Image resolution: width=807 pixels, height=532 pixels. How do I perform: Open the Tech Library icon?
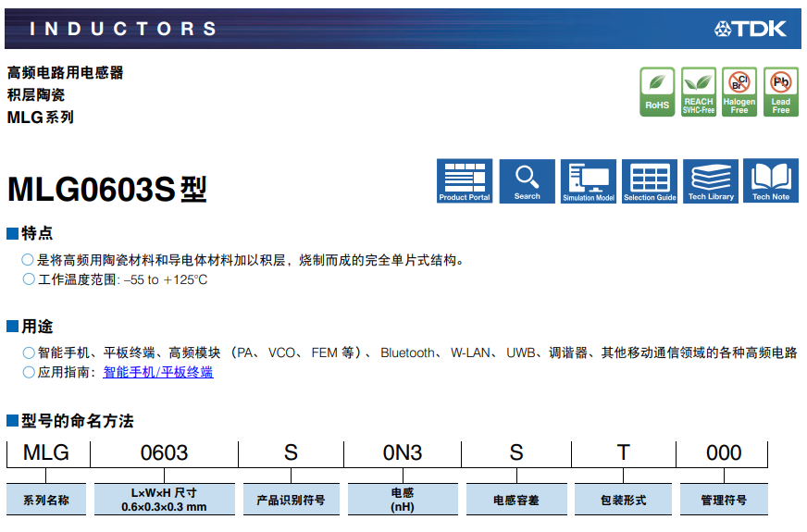click(711, 181)
